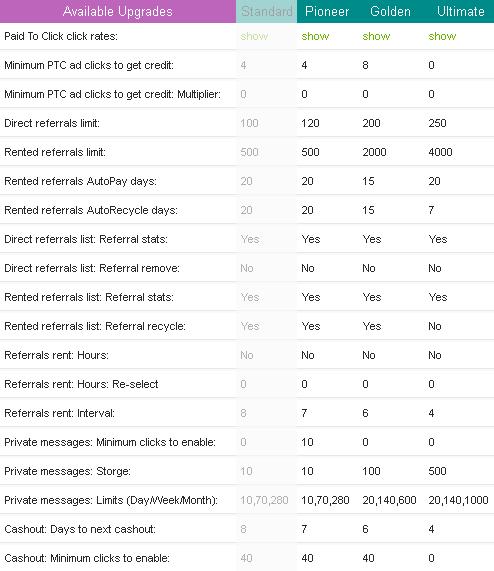Click the Ultimate rented referrals limit 4000
Image resolution: width=494 pixels, height=571 pixels.
click(x=440, y=152)
